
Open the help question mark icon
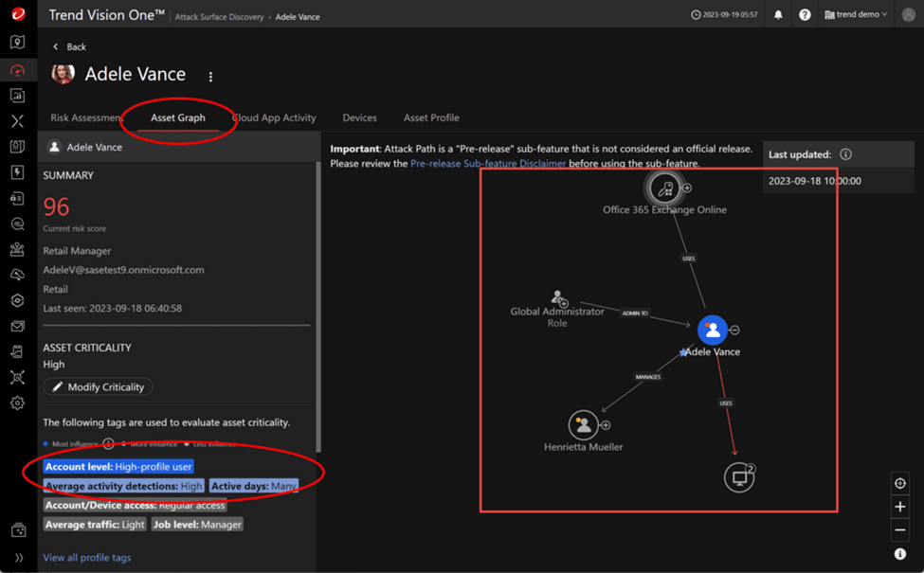805,15
